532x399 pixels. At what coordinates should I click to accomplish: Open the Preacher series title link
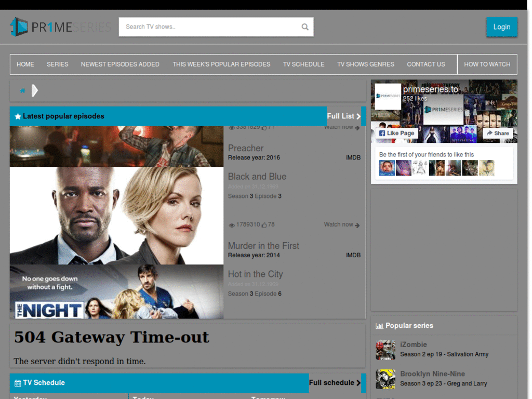pos(246,148)
